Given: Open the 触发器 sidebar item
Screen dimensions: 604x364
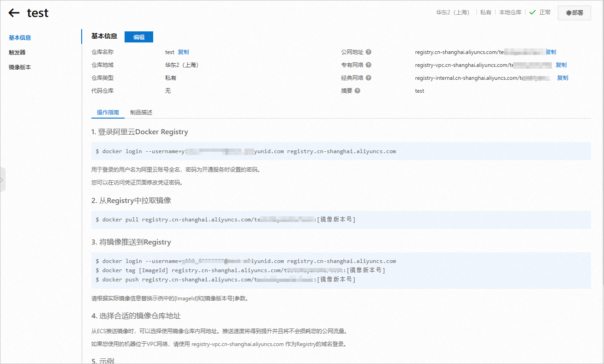Looking at the screenshot, I should 17,53.
